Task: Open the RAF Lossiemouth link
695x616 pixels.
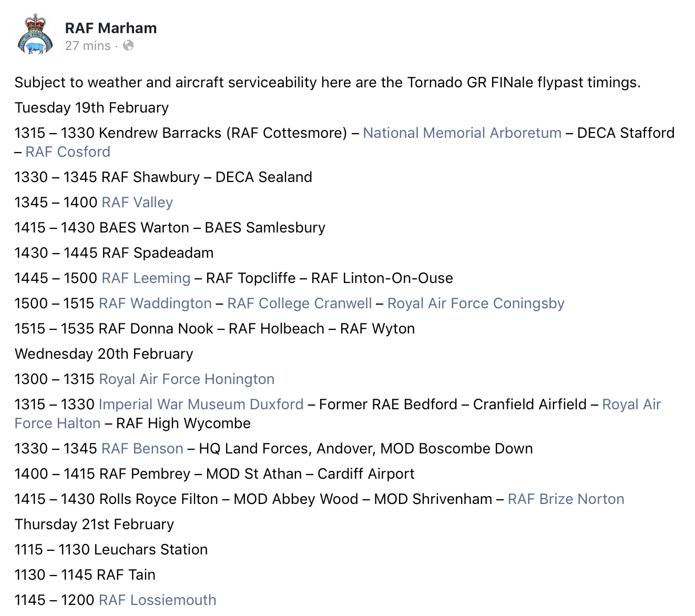Action: point(157,600)
